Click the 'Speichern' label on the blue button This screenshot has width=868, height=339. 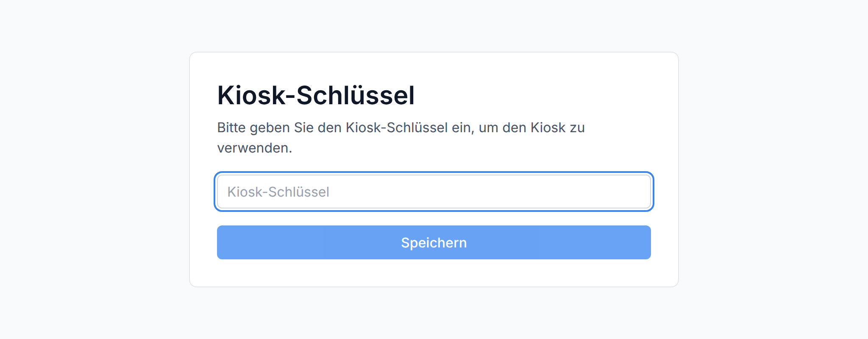434,243
